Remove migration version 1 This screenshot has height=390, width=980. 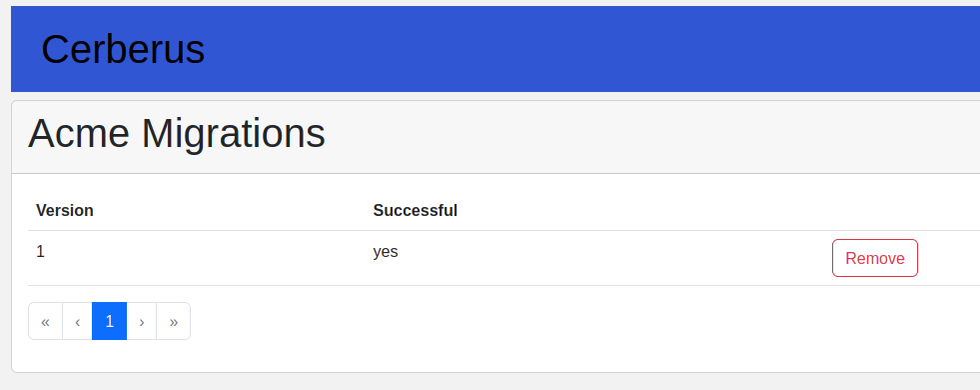click(875, 258)
